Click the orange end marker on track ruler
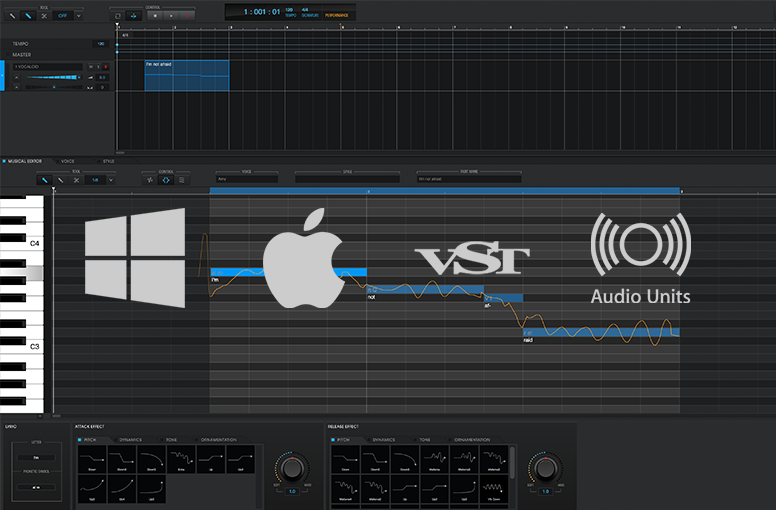The image size is (776, 510). [x=341, y=25]
